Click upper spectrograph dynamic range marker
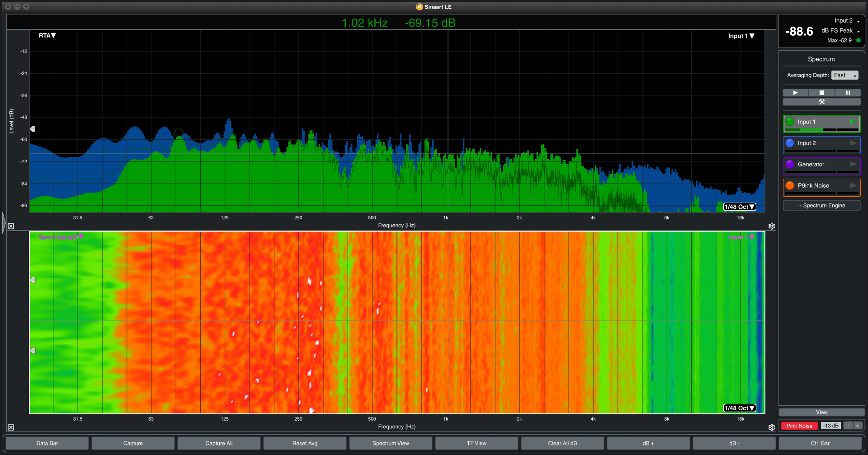This screenshot has height=455, width=868. pyautogui.click(x=33, y=280)
